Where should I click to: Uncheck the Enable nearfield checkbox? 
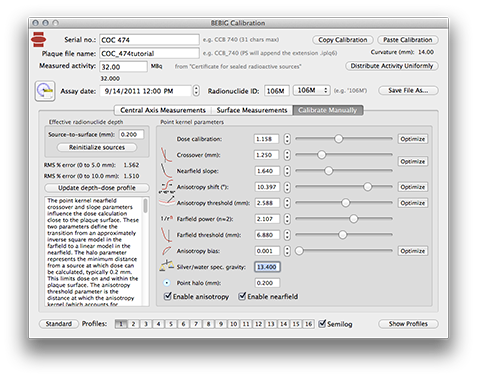tap(242, 296)
